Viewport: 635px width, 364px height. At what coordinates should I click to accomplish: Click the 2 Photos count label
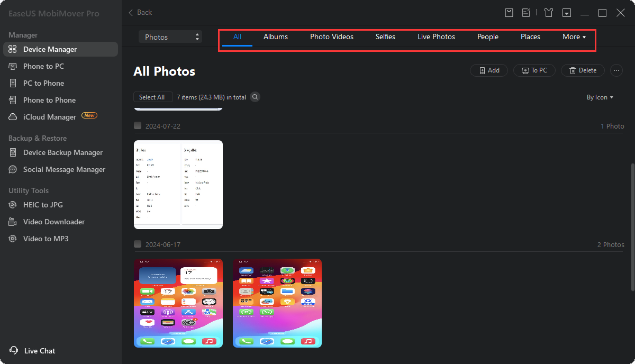pyautogui.click(x=611, y=244)
